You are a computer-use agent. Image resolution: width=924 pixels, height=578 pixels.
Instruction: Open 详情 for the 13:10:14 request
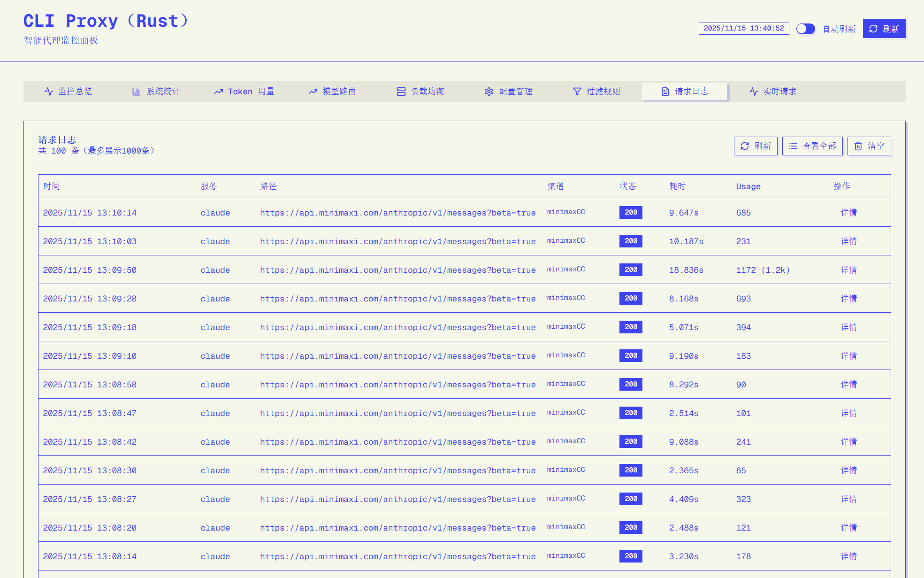[x=849, y=213]
